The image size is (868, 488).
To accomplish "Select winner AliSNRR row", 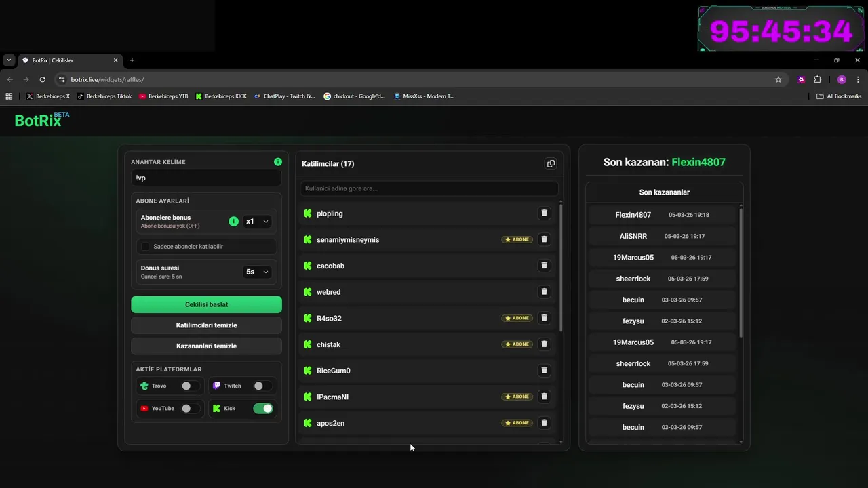I will tap(663, 236).
